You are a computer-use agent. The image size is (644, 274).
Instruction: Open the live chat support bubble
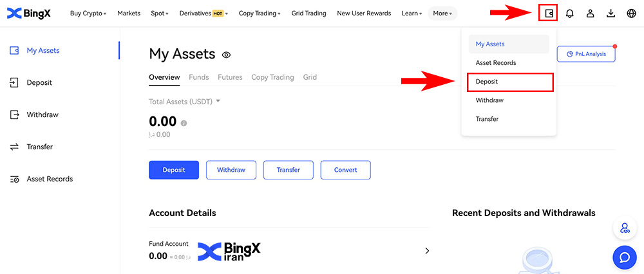click(x=624, y=257)
